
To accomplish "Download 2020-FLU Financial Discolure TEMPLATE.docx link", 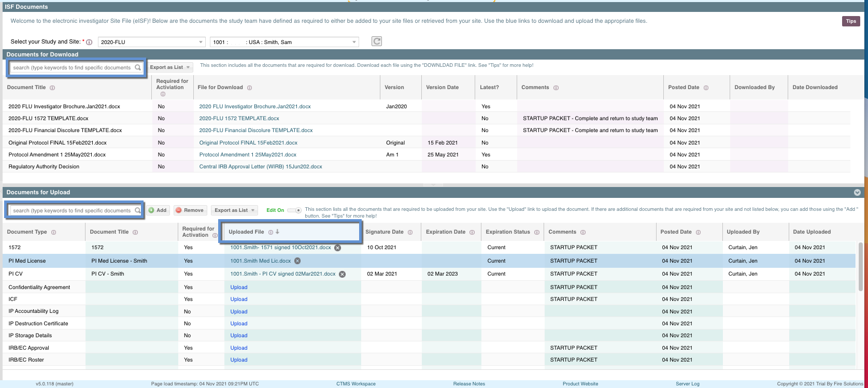I will click(256, 130).
